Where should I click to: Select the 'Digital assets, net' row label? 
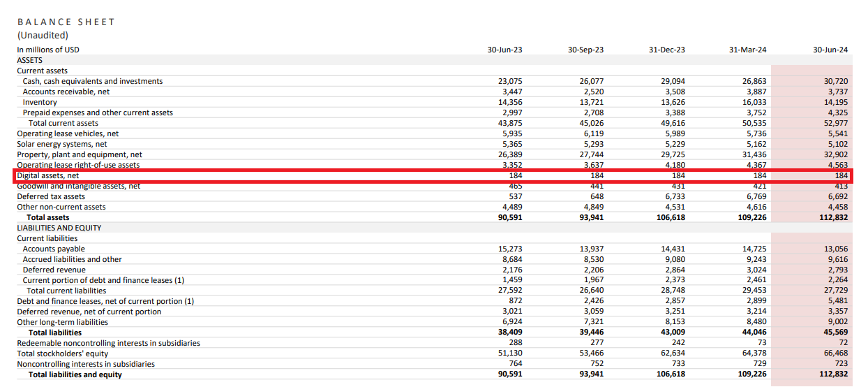click(48, 175)
